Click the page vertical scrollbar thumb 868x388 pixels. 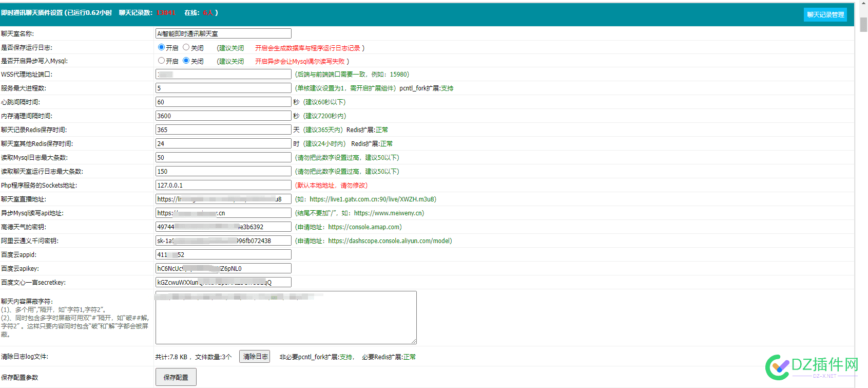864,24
